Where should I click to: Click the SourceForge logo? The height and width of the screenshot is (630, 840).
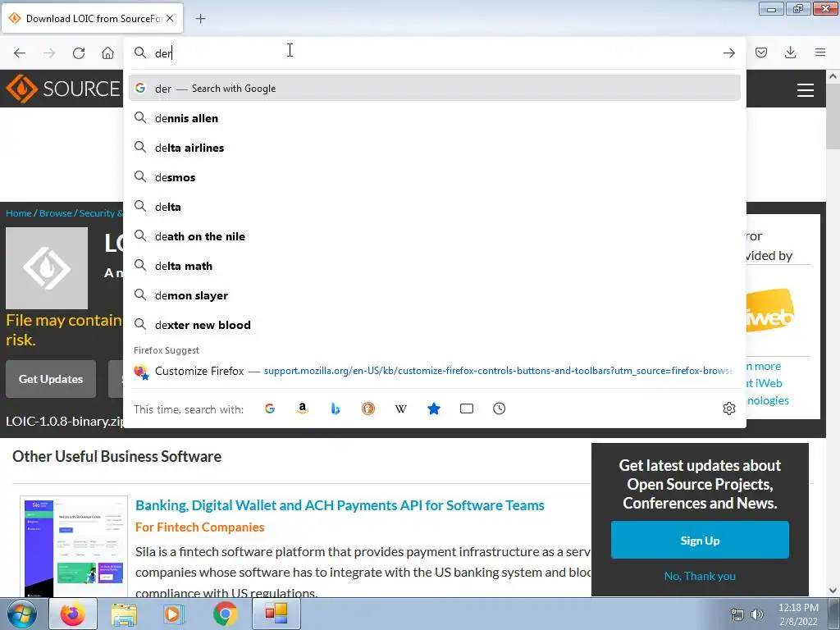(63, 89)
